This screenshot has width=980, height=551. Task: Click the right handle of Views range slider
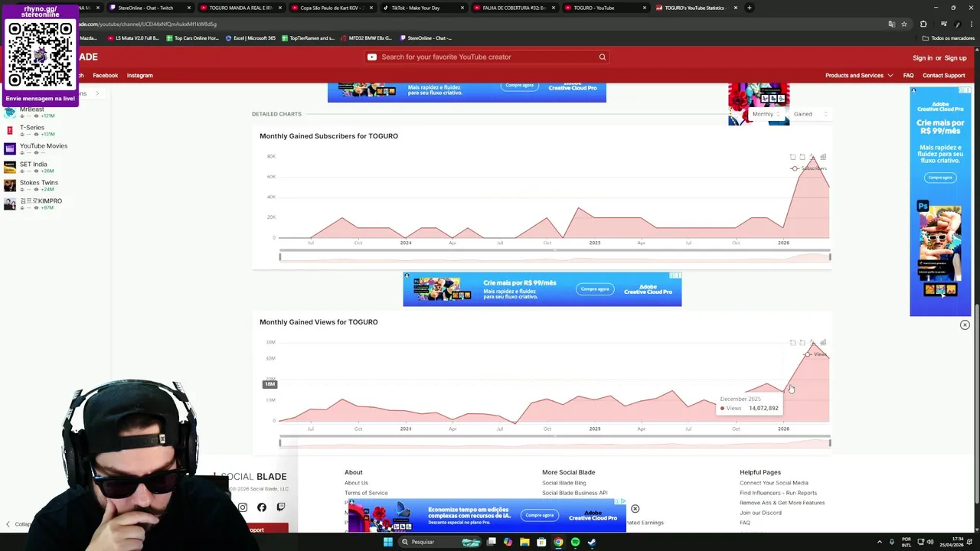[x=830, y=442]
